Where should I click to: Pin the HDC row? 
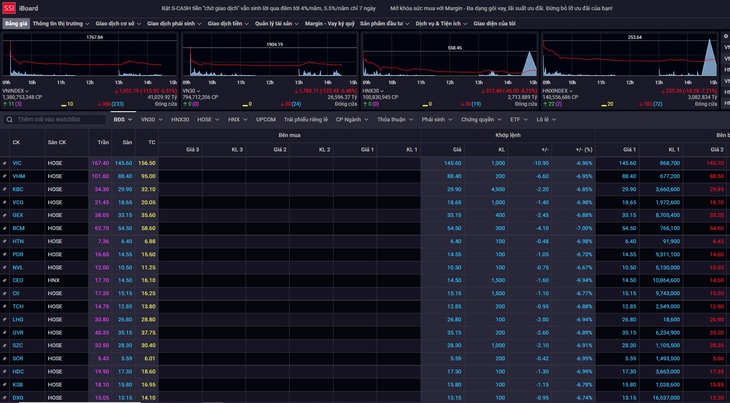coord(5,372)
